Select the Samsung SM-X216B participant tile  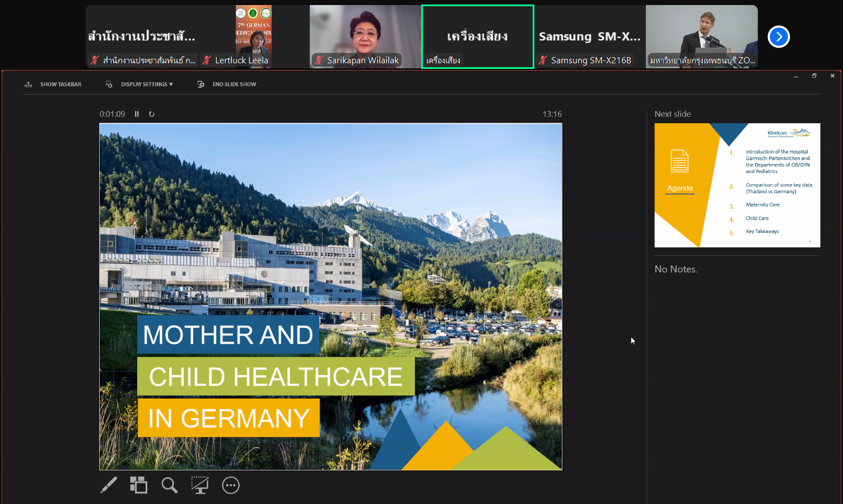pyautogui.click(x=589, y=36)
